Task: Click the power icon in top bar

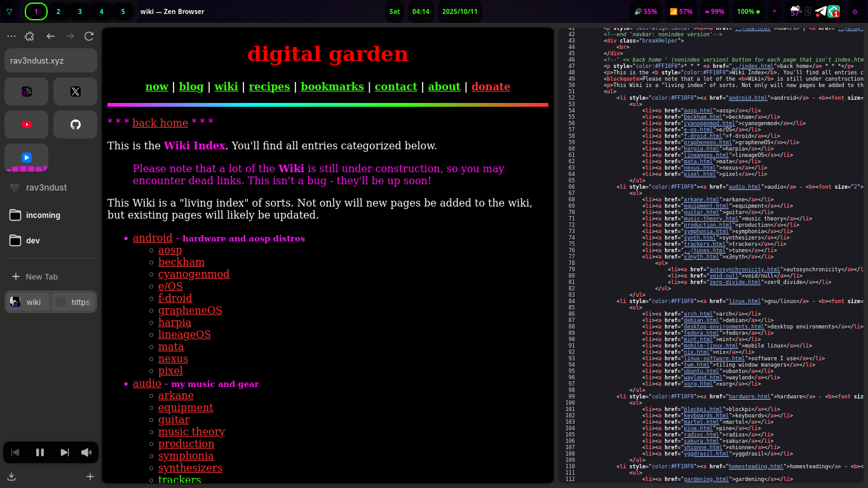Action: pyautogui.click(x=855, y=11)
